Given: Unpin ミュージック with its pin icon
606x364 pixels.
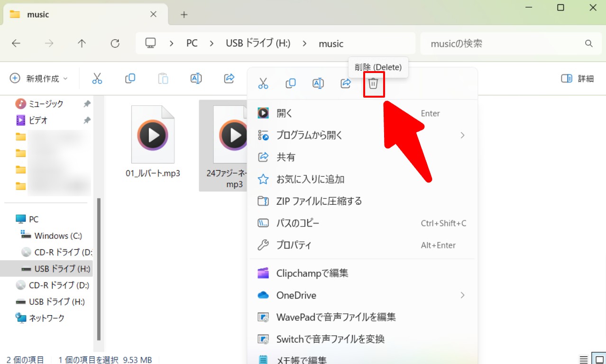Looking at the screenshot, I should tap(87, 104).
